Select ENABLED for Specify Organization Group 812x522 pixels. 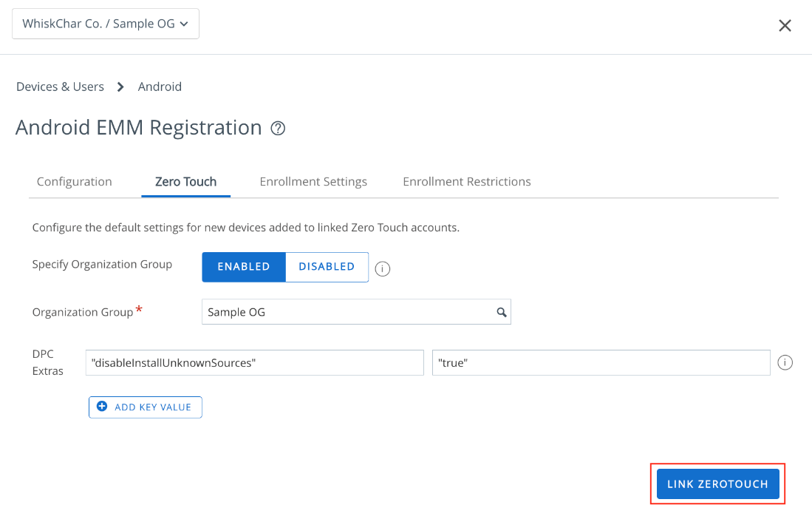244,267
